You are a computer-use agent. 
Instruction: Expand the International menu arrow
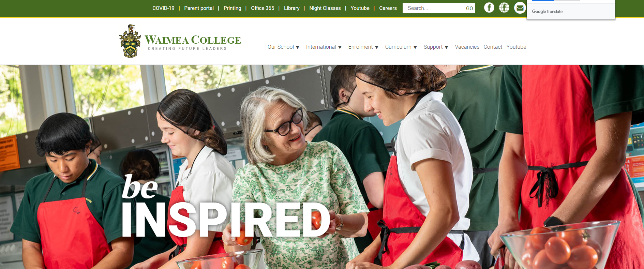(x=340, y=47)
